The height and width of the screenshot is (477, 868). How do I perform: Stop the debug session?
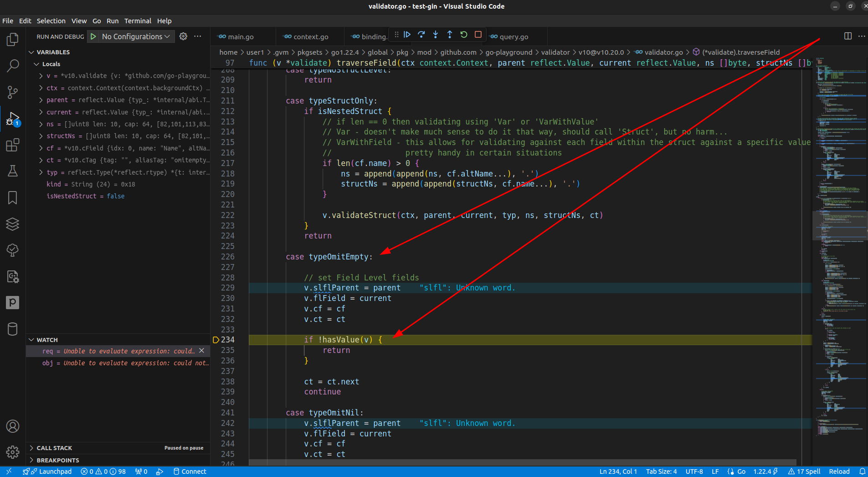point(478,35)
